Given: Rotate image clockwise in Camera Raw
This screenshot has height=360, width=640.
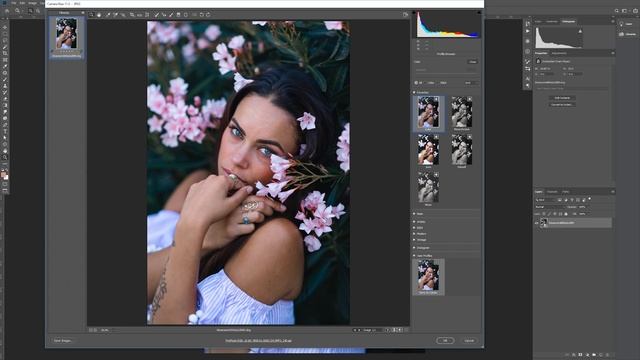Looking at the screenshot, I should pyautogui.click(x=208, y=15).
